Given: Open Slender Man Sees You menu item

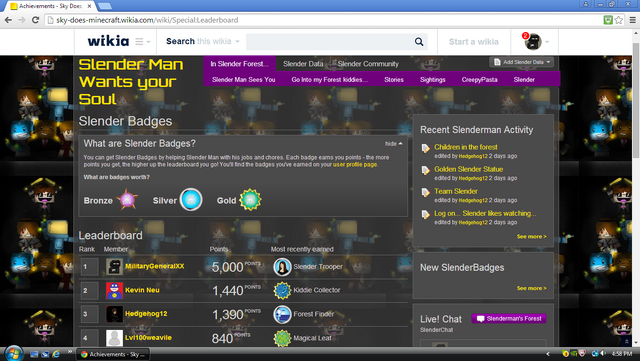Looking at the screenshot, I should (243, 80).
